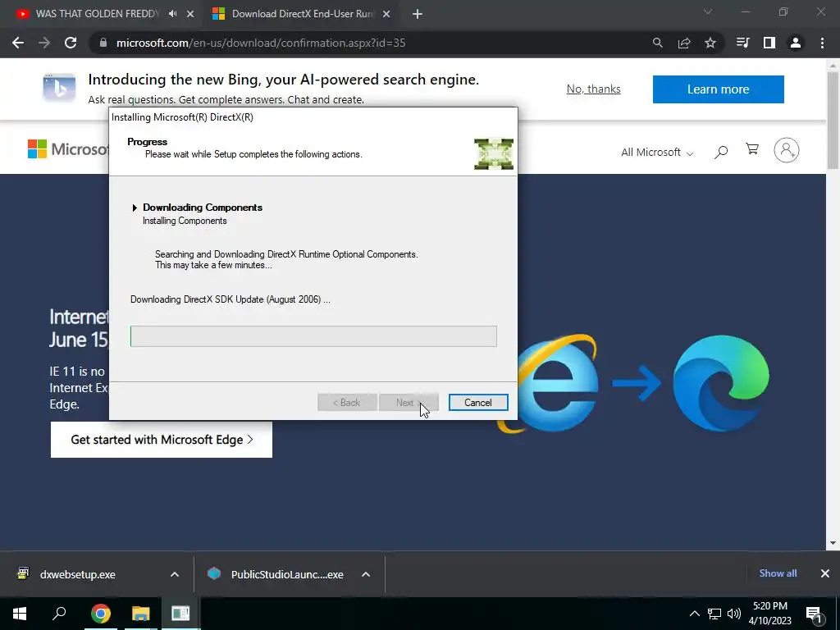Click the dxwebsetup.exe download item
The height and width of the screenshot is (630, 840).
pyautogui.click(x=78, y=574)
